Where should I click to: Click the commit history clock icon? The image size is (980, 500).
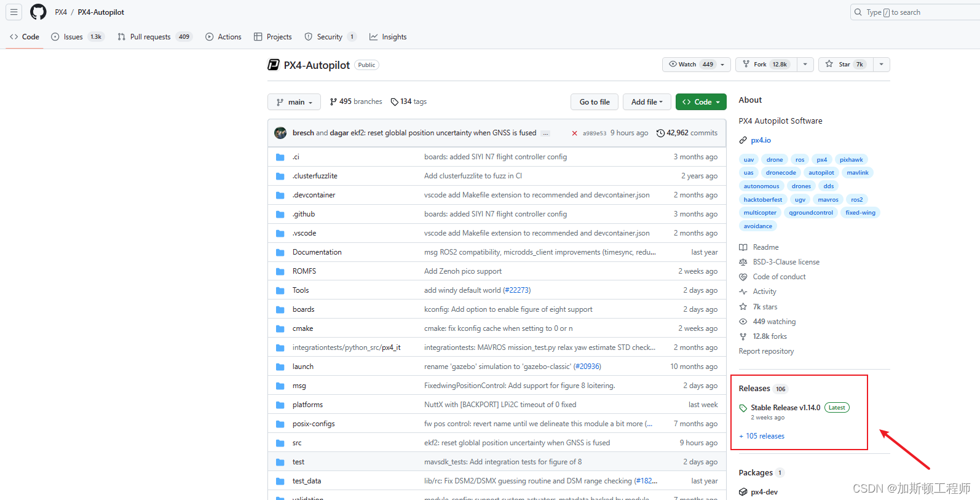(660, 133)
